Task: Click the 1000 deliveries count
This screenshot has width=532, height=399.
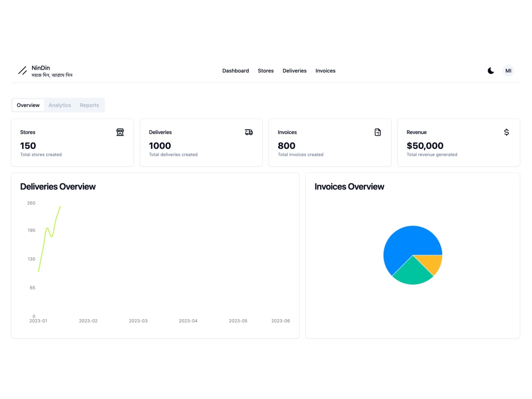Action: (160, 146)
